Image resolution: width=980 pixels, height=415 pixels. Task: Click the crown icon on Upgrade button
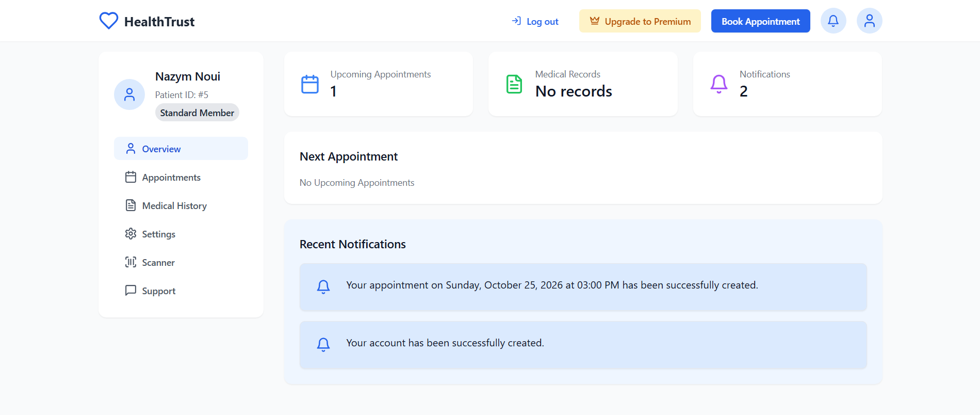595,21
